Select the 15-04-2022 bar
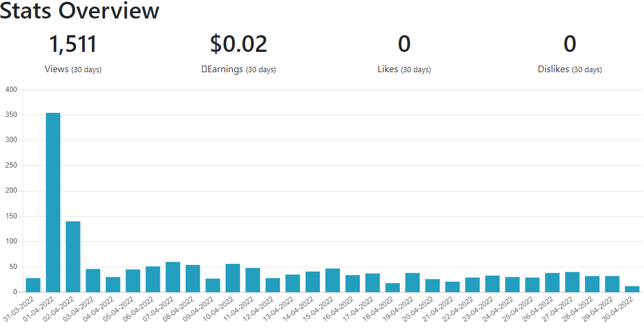The image size is (644, 333). [x=332, y=280]
